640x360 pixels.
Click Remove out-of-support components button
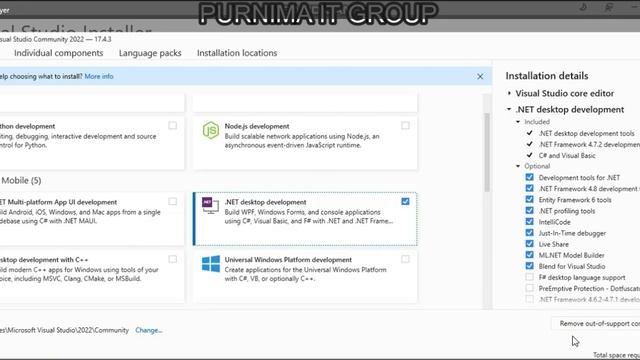[x=596, y=324]
